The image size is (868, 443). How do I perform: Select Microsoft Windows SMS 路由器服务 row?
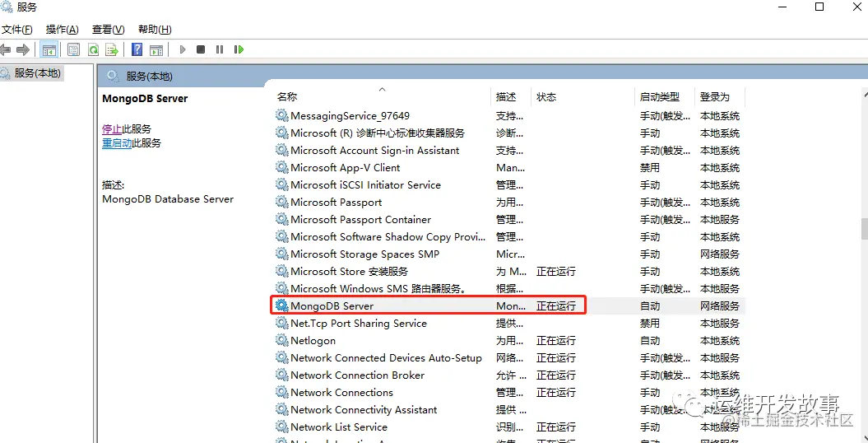510,288
